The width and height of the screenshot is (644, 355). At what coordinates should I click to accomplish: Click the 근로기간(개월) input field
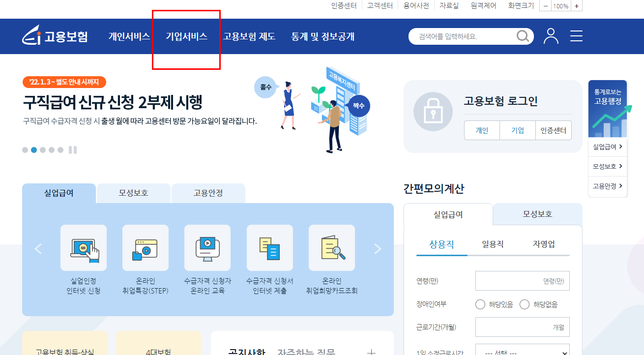point(523,327)
